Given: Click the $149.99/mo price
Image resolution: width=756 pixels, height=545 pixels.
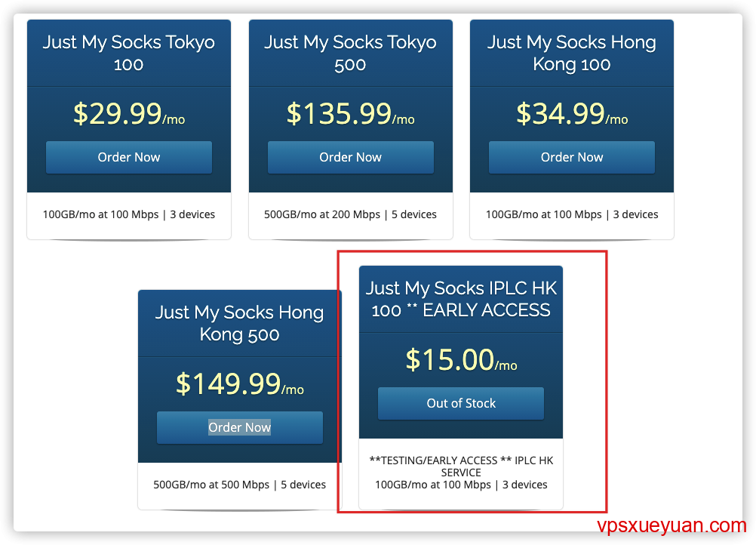Looking at the screenshot, I should 240,384.
